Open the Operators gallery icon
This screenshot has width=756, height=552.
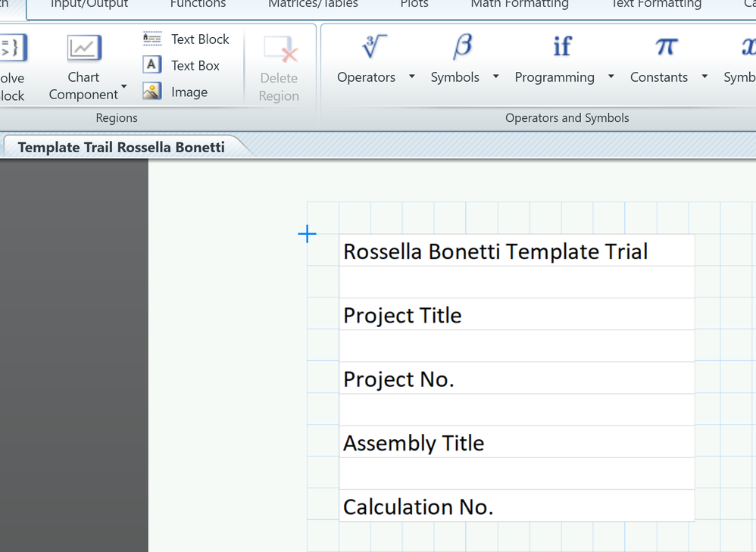click(x=373, y=47)
